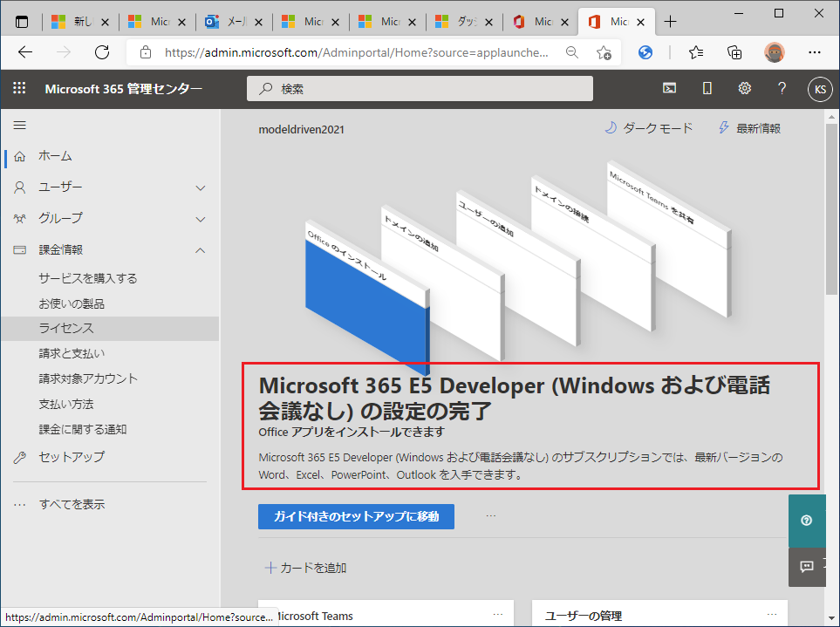Click the globe extension icon in toolbar
Viewport: 840px width, 627px height.
pos(645,52)
